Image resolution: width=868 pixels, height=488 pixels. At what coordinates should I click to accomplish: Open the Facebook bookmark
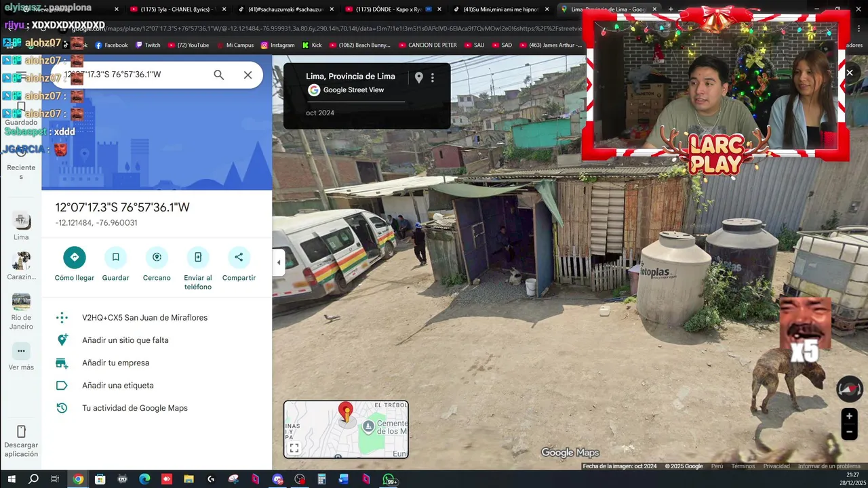[x=111, y=45]
